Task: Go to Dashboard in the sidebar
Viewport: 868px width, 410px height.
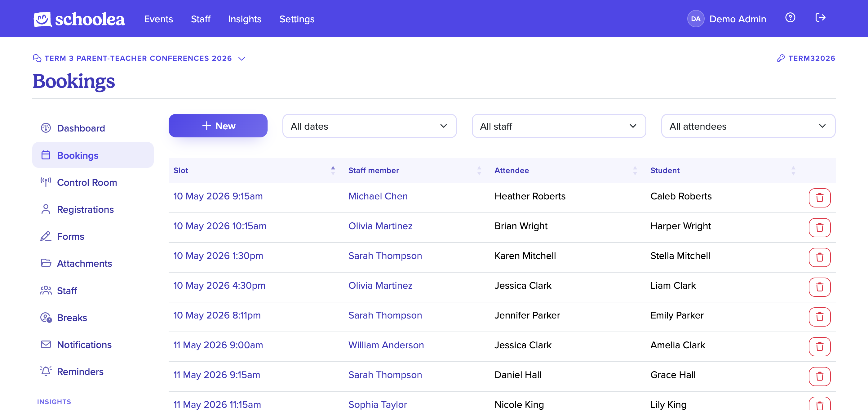Action: [x=93, y=128]
